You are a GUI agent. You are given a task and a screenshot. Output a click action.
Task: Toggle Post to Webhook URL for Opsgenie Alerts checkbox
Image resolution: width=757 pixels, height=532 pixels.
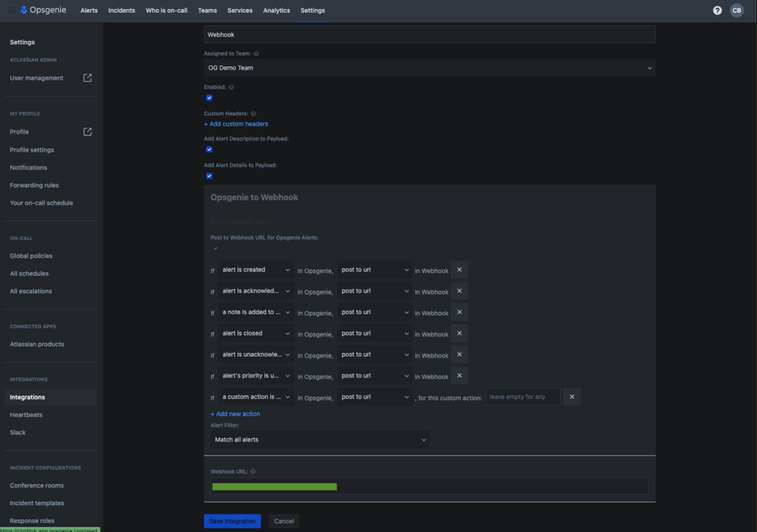pos(216,249)
